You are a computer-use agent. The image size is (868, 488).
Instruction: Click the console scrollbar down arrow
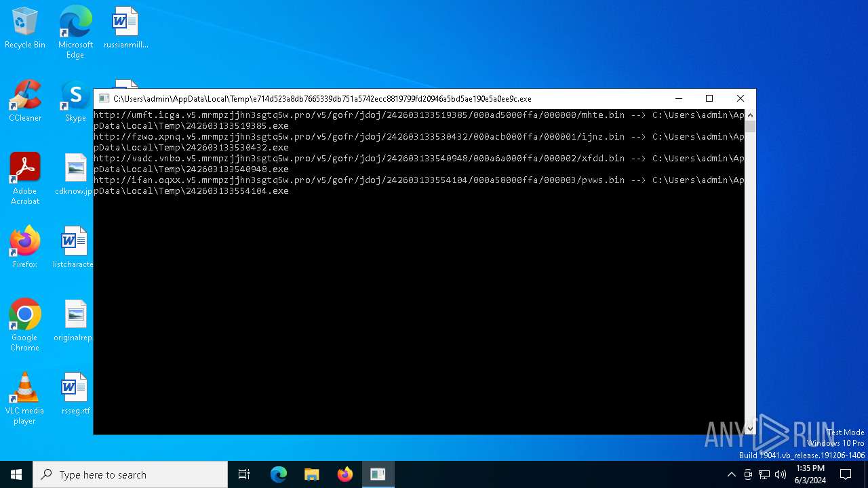(x=750, y=428)
